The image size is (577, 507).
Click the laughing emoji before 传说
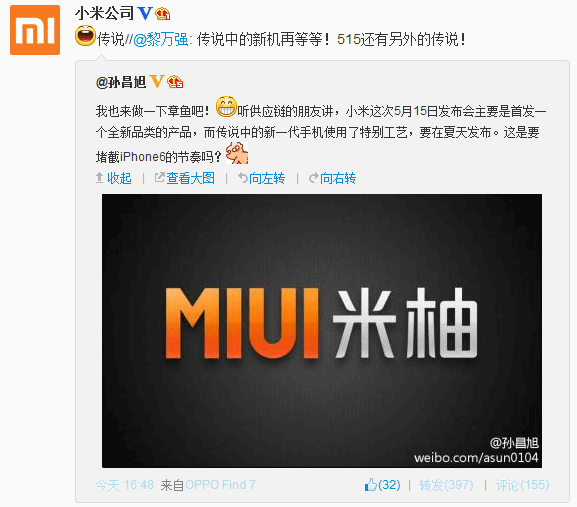[x=85, y=36]
